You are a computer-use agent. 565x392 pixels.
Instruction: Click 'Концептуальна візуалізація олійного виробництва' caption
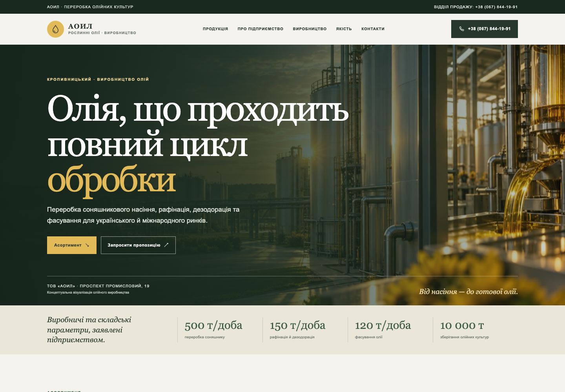(x=88, y=292)
